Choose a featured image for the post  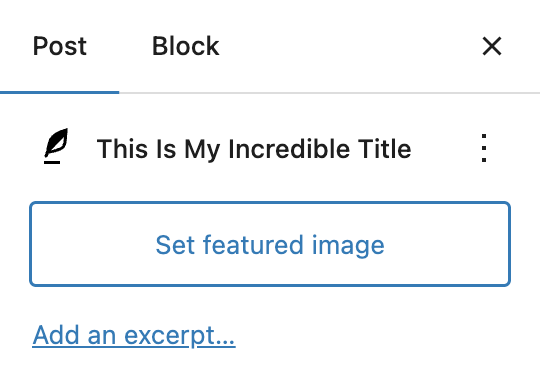270,244
